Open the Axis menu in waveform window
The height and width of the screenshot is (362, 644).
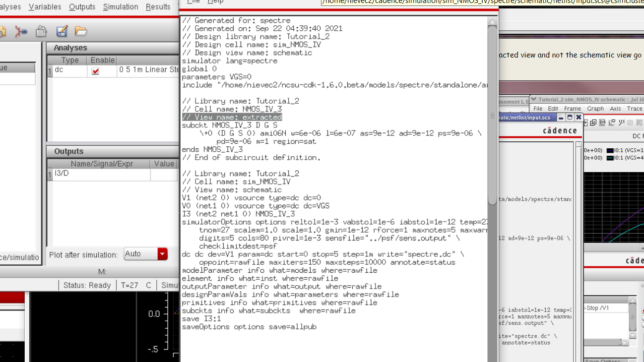click(x=615, y=109)
